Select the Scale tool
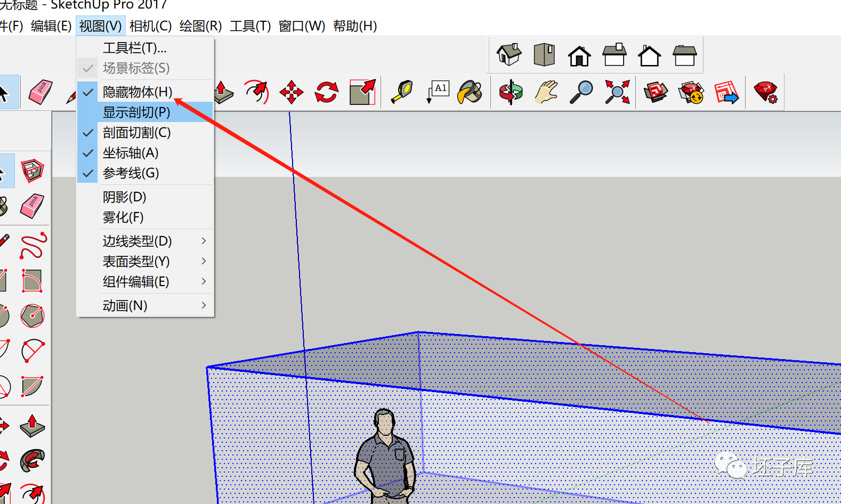 click(x=362, y=92)
